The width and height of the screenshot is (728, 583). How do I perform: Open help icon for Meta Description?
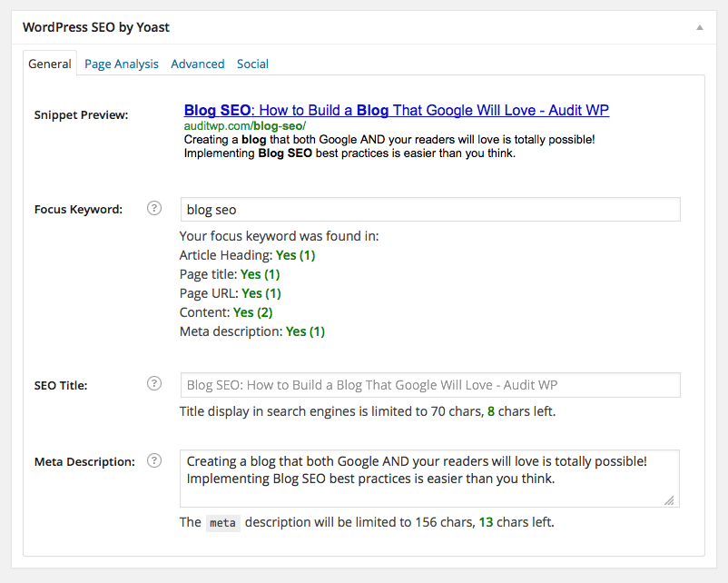154,460
